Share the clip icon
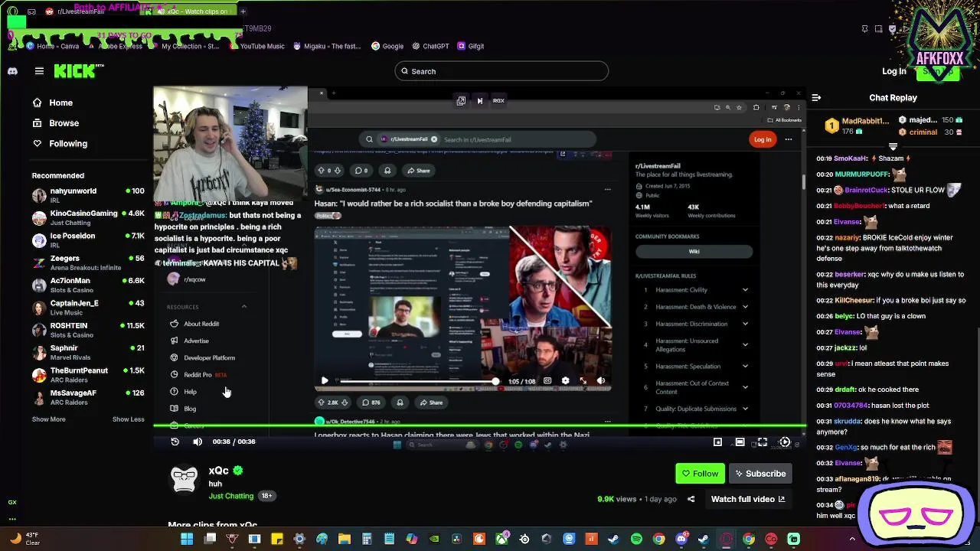Screen dimensions: 980x551 pos(691,499)
